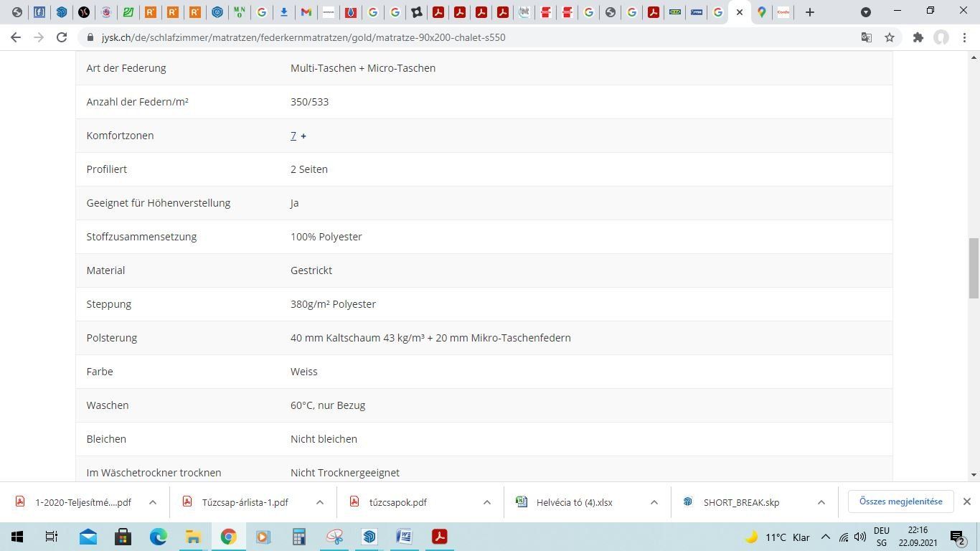Screen dimensions: 980x551
Task: Open a new browser tab
Action: click(809, 12)
